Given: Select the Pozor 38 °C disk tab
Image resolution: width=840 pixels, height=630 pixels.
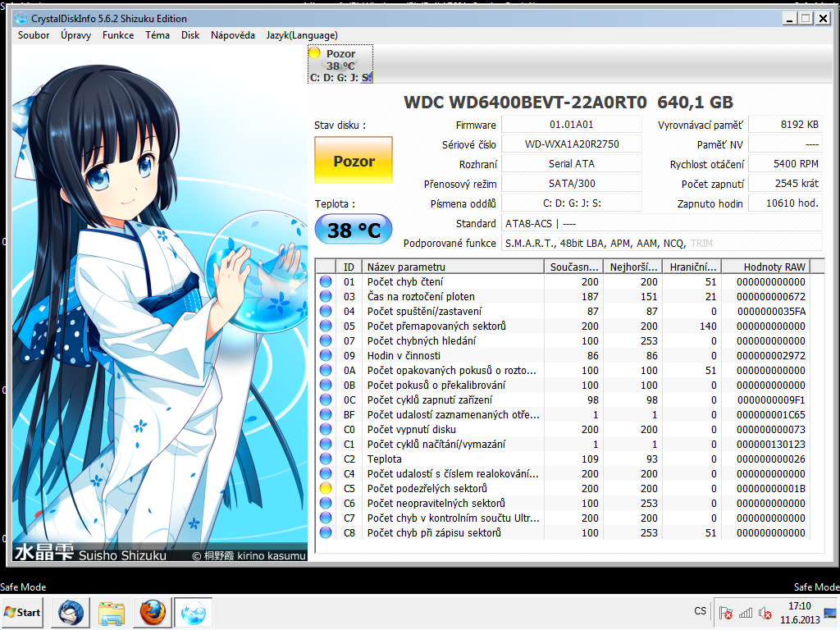Looking at the screenshot, I should [340, 65].
